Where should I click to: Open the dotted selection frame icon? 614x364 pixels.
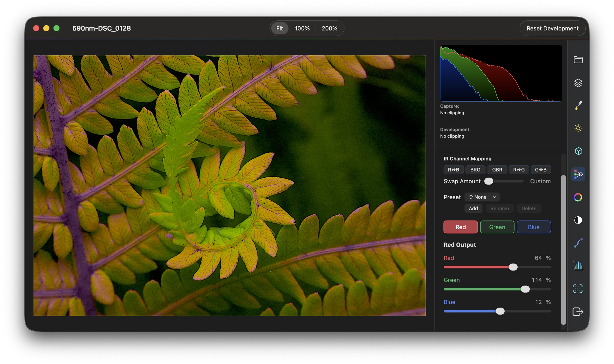(578, 289)
